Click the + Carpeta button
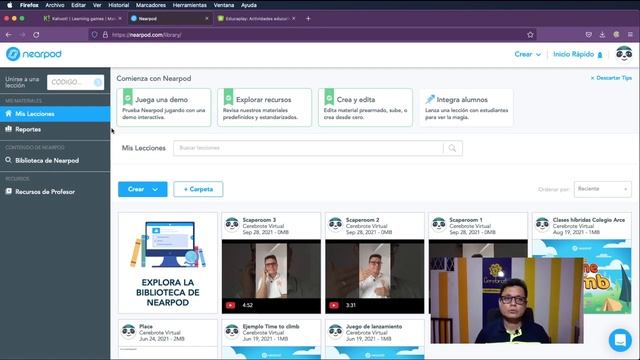This screenshot has width=640, height=360. coord(198,189)
